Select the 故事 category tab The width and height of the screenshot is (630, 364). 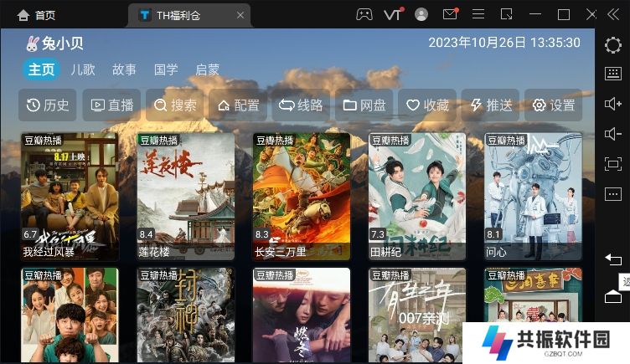124,69
